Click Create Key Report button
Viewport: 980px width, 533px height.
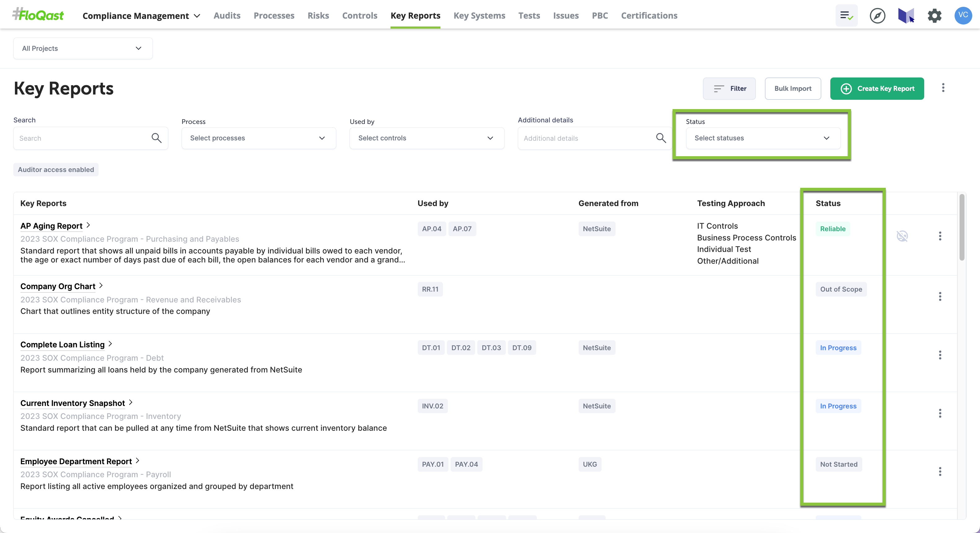[877, 89]
